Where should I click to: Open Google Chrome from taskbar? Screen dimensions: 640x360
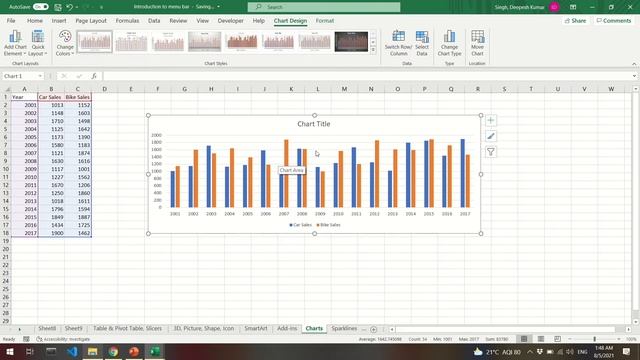pyautogui.click(x=113, y=351)
